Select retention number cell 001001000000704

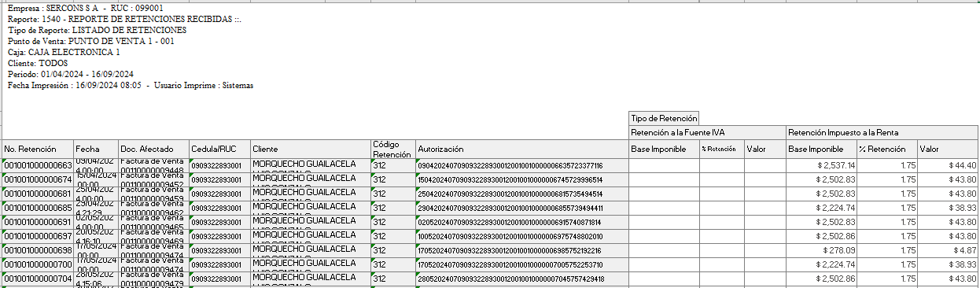coord(38,279)
